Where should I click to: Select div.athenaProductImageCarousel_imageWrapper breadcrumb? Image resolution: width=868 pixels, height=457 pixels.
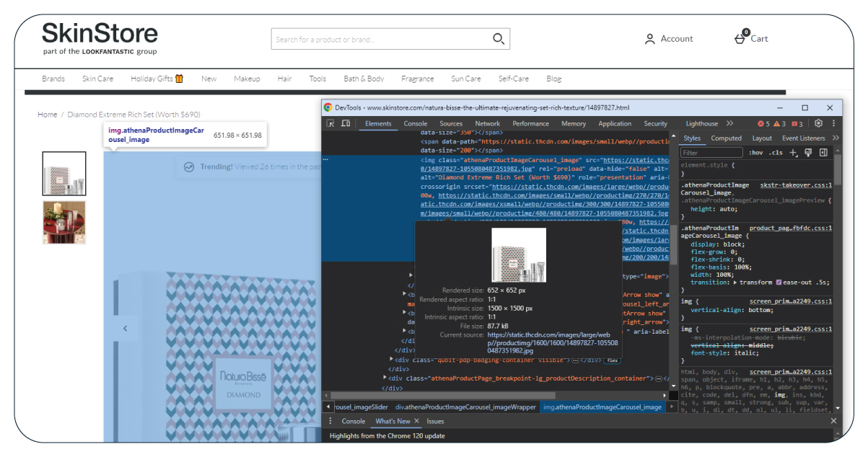coord(465,407)
